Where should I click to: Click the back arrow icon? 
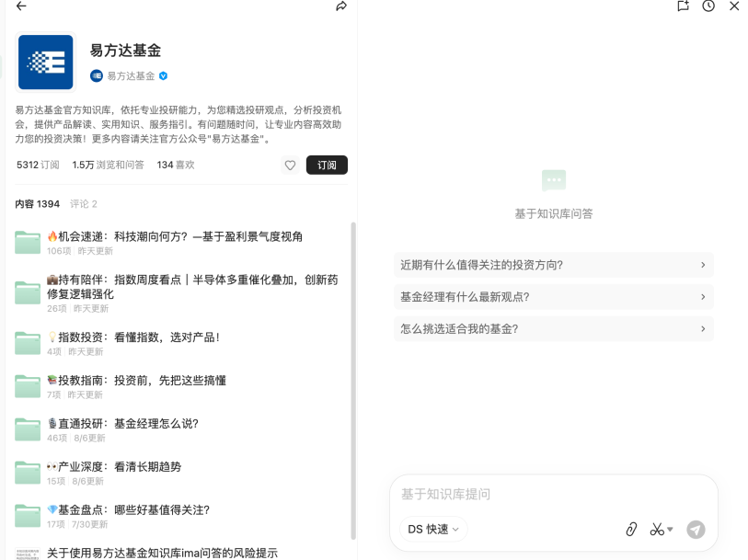tap(21, 6)
